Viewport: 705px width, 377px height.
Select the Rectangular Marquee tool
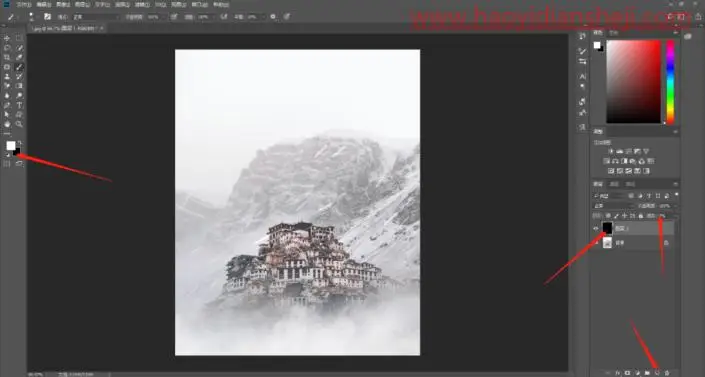(x=19, y=38)
